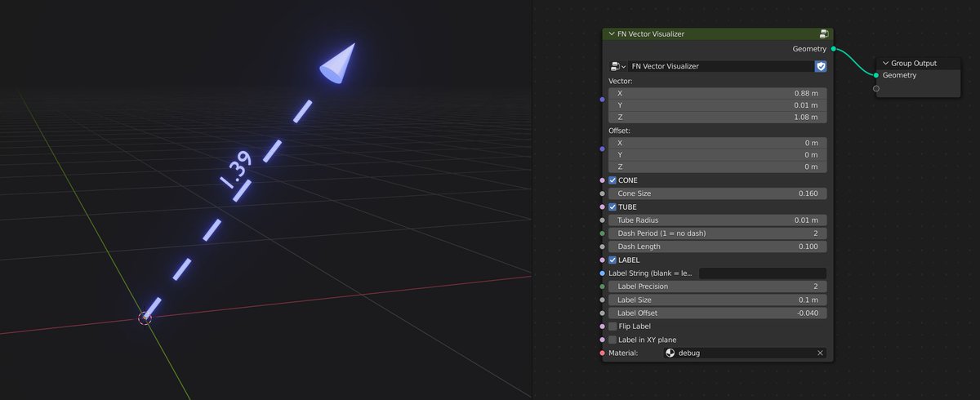Click the Vector input socket
The height and width of the screenshot is (400, 980).
pos(603,100)
